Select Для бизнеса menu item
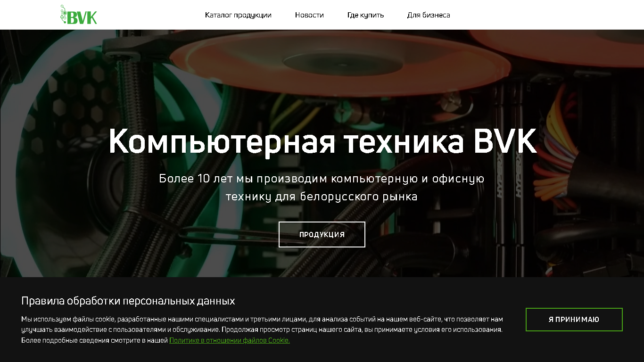Image resolution: width=644 pixels, height=362 pixels. tap(429, 15)
